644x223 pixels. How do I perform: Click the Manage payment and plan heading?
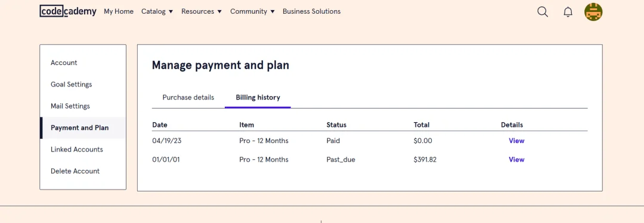click(221, 66)
